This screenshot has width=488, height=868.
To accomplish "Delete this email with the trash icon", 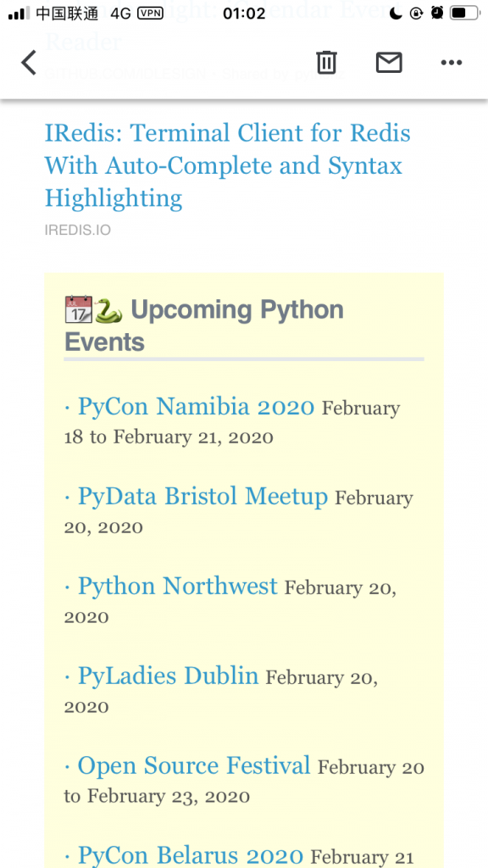I will pyautogui.click(x=326, y=62).
